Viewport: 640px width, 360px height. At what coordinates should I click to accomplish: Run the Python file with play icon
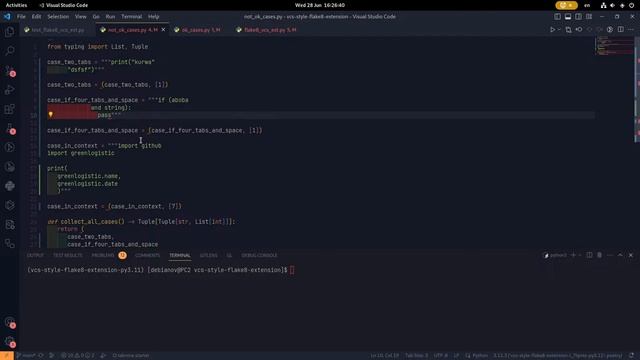click(x=552, y=29)
